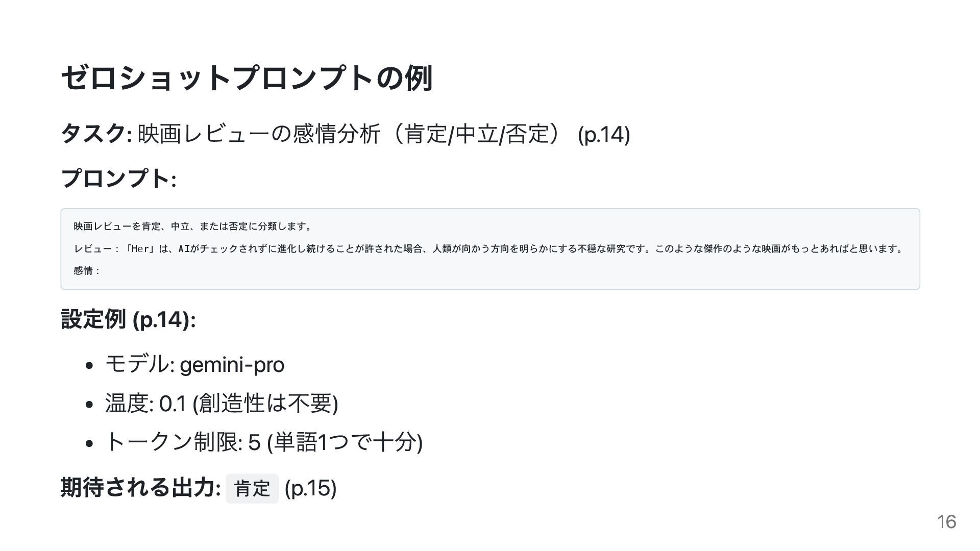
Task: Click the 温度: 0.1 setting text
Action: coord(145,404)
